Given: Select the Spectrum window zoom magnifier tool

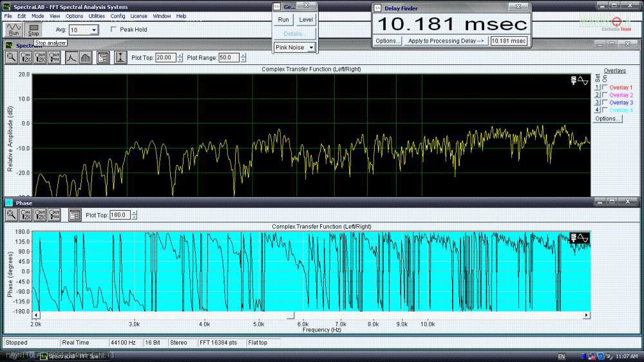Looking at the screenshot, I should pyautogui.click(x=12, y=57).
